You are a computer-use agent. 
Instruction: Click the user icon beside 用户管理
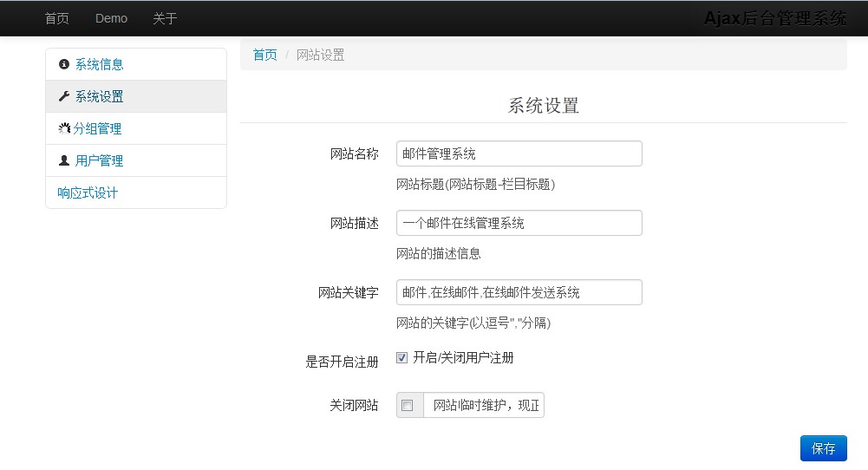tap(63, 160)
